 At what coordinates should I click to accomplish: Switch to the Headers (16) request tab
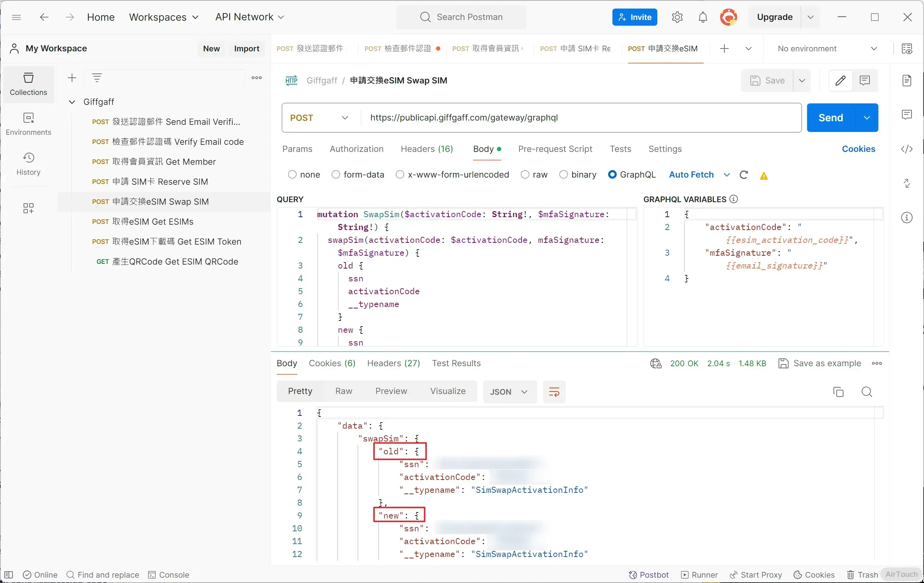point(427,149)
